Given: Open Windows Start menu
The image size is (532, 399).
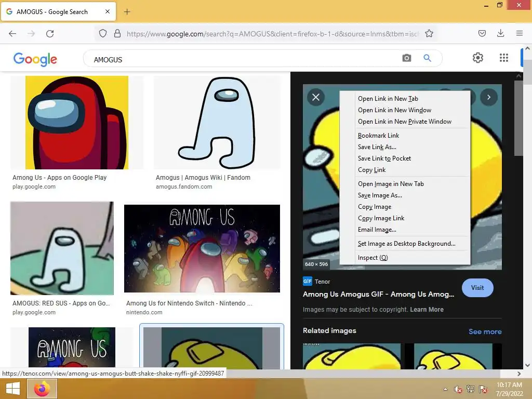Looking at the screenshot, I should 13,389.
